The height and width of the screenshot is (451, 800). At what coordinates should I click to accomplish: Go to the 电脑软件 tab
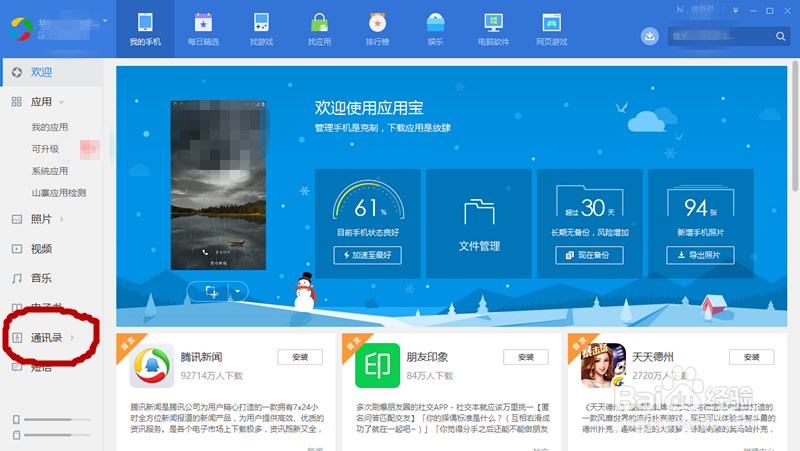tap(493, 29)
